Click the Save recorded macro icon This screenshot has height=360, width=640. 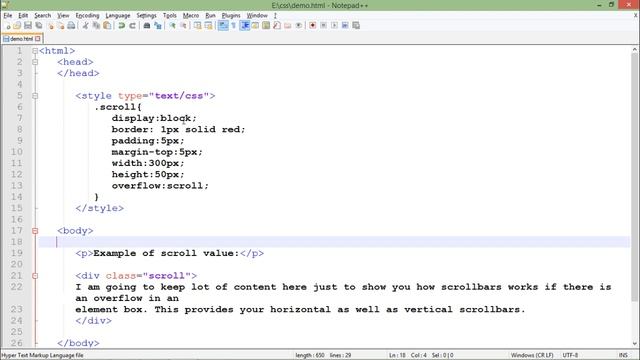(356, 25)
